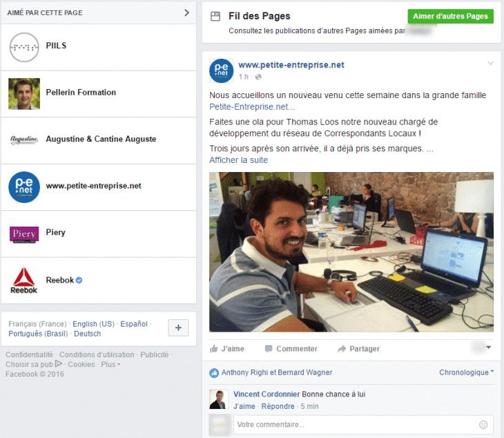Open the Chronologique sort dropdown

point(466,372)
